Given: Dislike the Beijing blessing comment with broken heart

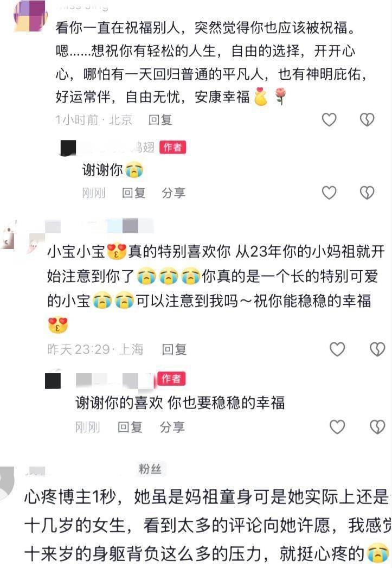Looking at the screenshot, I should tap(367, 119).
